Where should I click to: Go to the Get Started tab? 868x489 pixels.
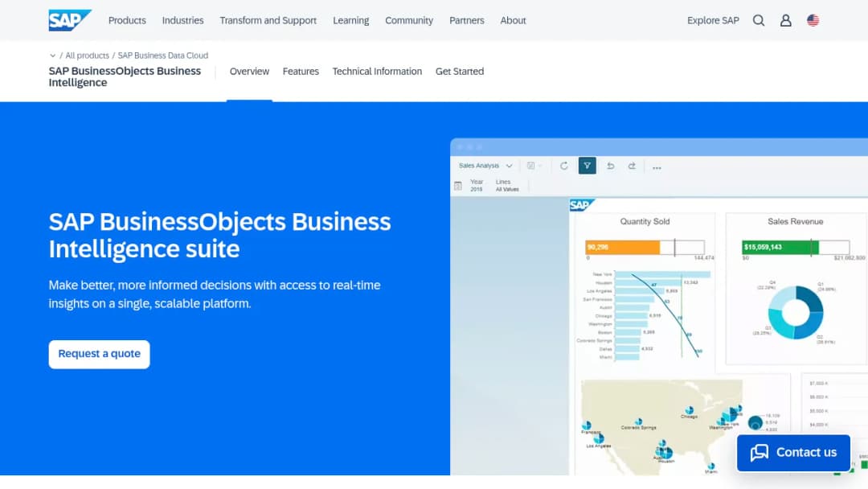pyautogui.click(x=460, y=72)
